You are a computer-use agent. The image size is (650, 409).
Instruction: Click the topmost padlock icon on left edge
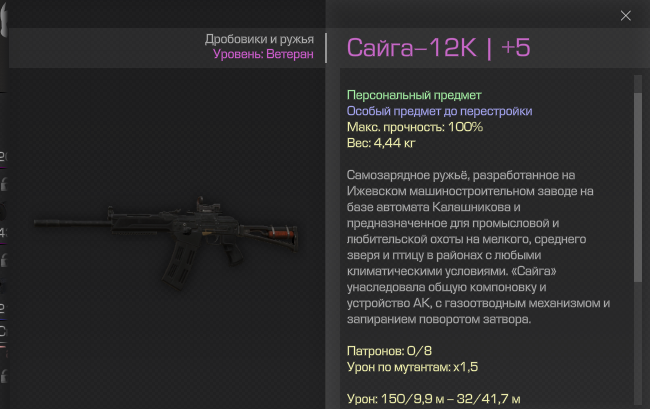point(4,184)
